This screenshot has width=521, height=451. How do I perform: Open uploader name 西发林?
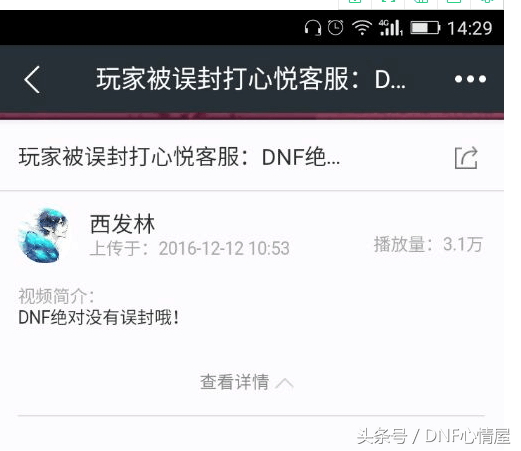pos(122,224)
